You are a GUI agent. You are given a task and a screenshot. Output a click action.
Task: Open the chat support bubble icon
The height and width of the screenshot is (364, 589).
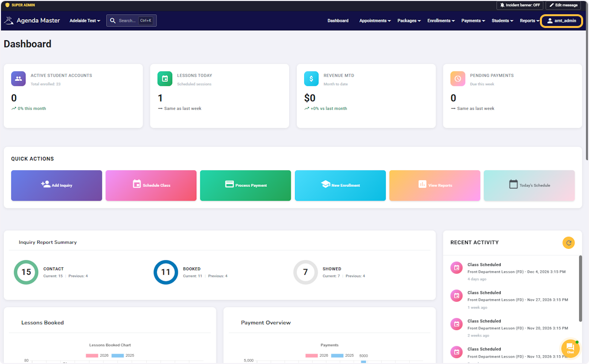(x=570, y=348)
